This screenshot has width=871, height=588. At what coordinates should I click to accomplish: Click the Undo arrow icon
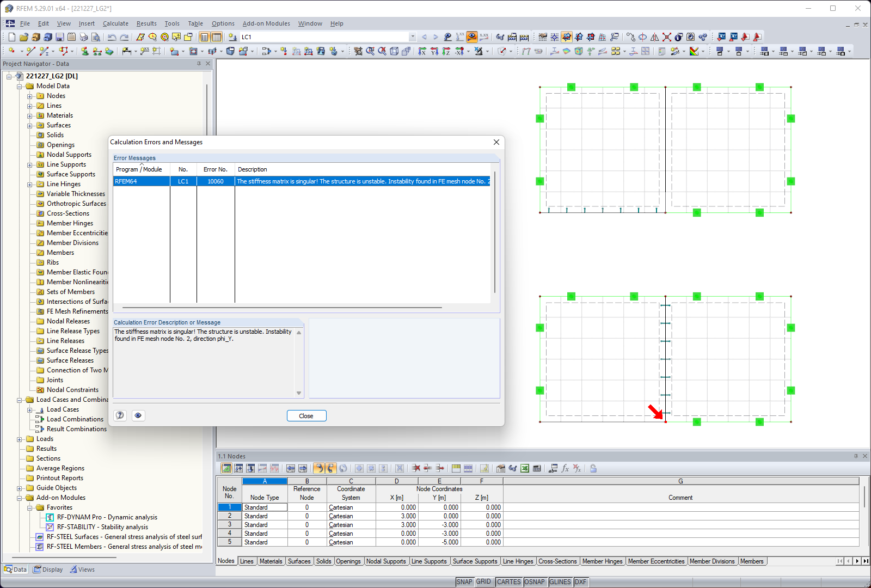click(x=112, y=37)
